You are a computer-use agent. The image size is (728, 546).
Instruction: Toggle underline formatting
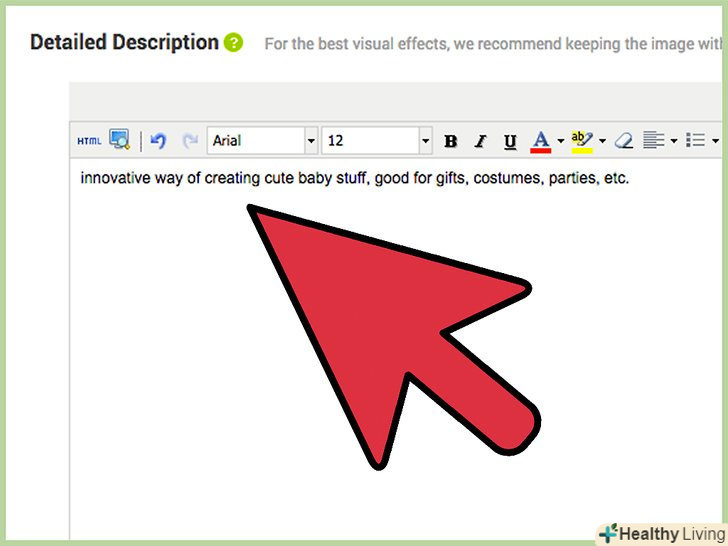coord(510,141)
